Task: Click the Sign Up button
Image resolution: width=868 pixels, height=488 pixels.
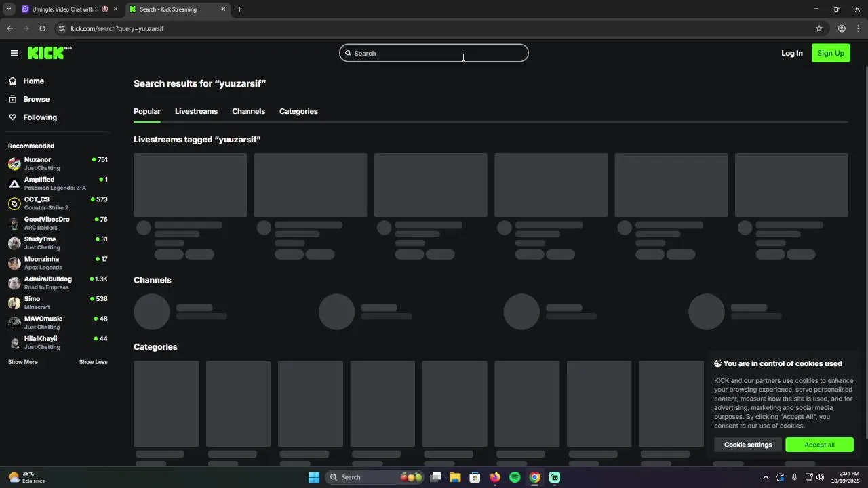Action: pos(831,53)
